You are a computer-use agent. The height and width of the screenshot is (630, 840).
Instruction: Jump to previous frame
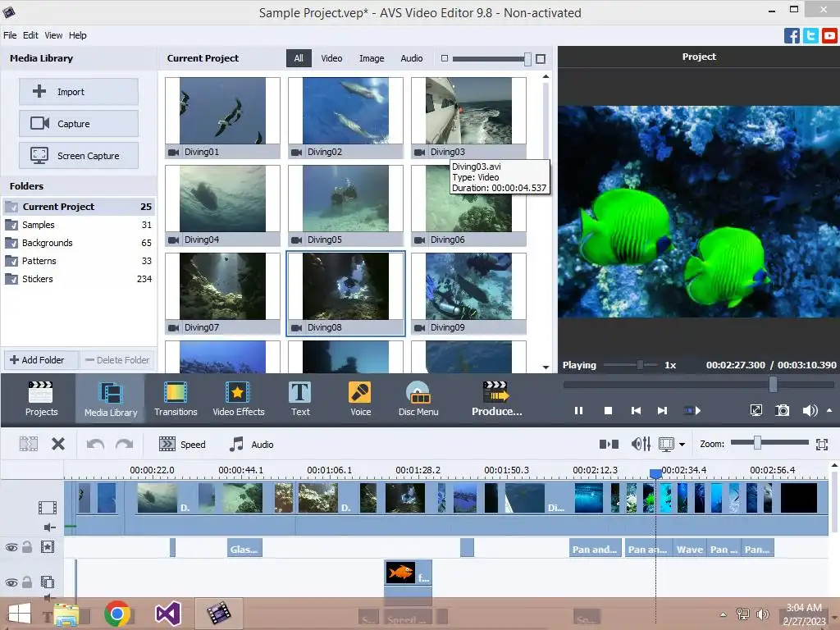(x=636, y=410)
